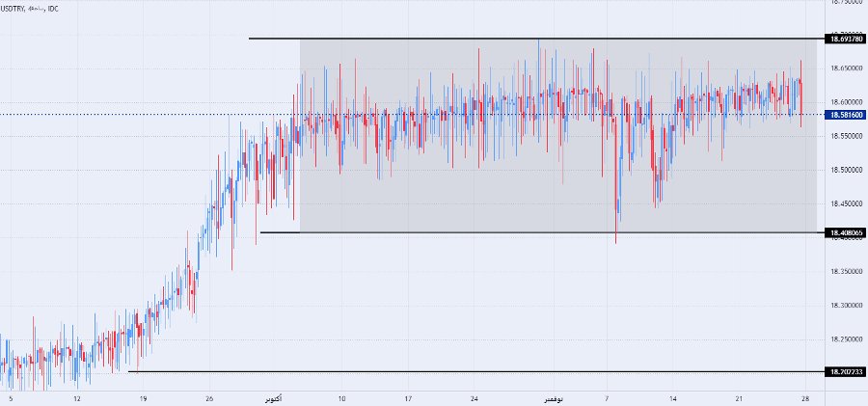Click the 18.250000 price axis label
The height and width of the screenshot is (406, 868).
(x=847, y=339)
